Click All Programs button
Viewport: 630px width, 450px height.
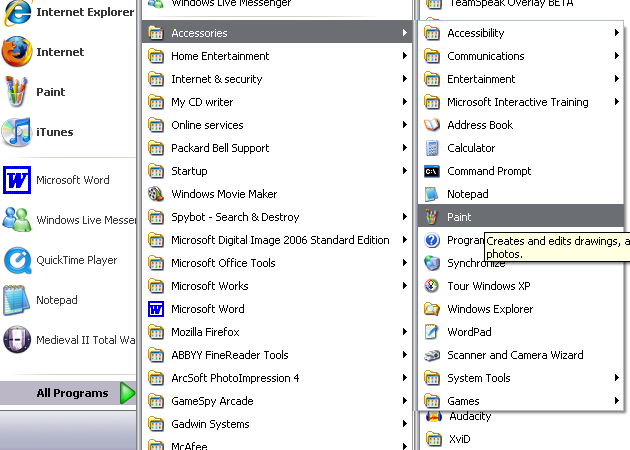click(68, 393)
